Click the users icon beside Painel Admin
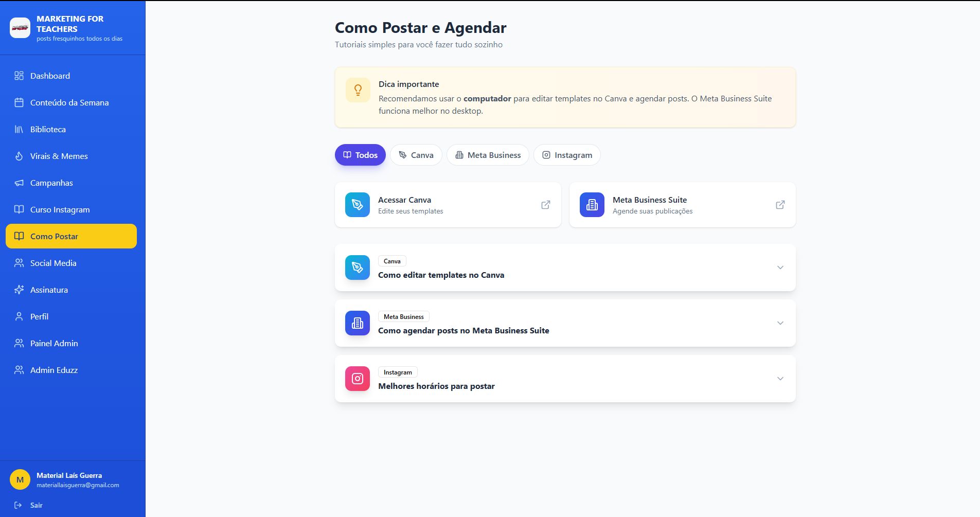 tap(19, 343)
